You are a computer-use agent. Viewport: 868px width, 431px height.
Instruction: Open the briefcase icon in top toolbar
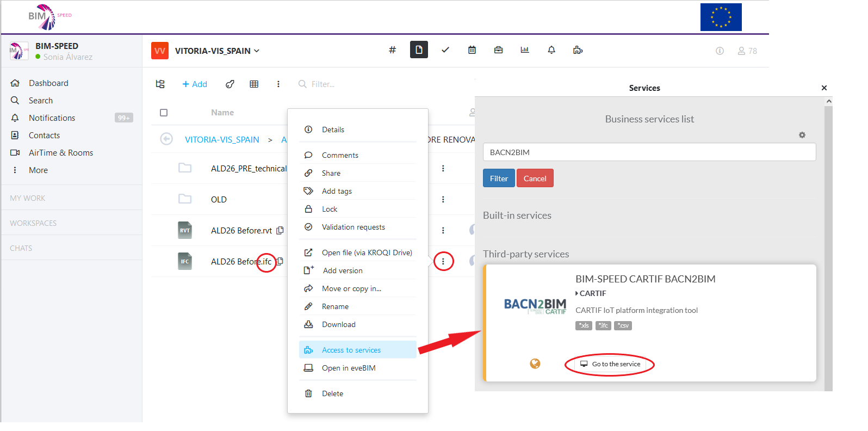(498, 50)
